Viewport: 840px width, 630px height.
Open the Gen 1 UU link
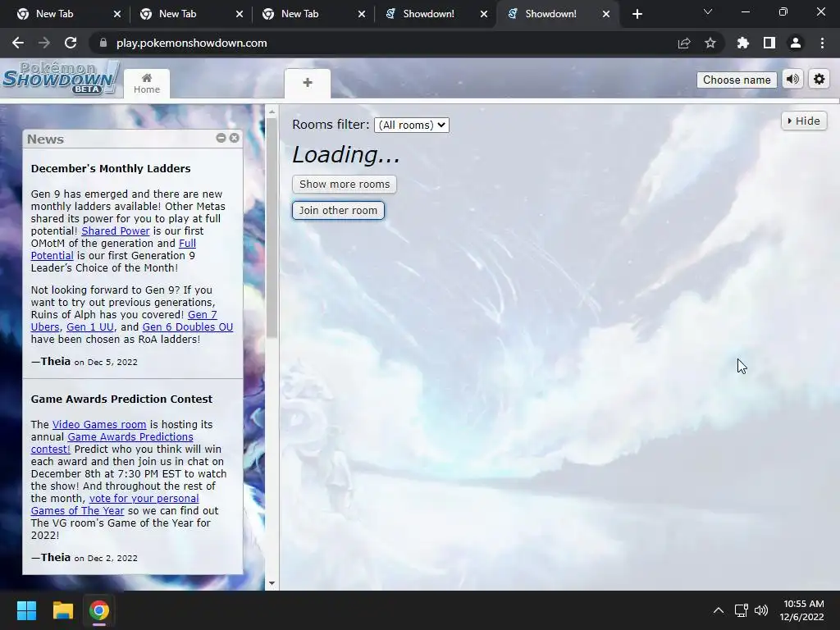point(90,326)
